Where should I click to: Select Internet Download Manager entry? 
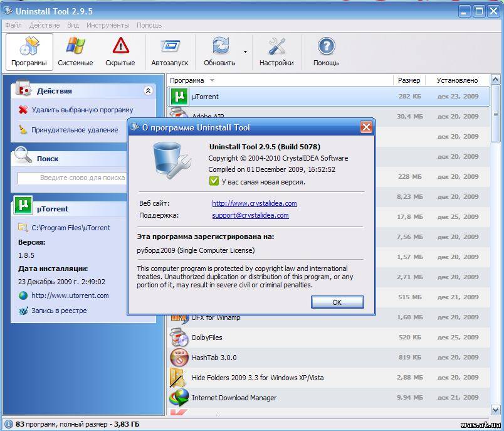pyautogui.click(x=328, y=398)
